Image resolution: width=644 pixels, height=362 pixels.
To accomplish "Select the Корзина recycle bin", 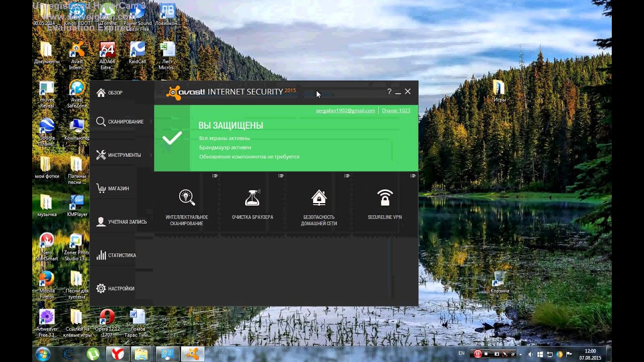I will (500, 282).
